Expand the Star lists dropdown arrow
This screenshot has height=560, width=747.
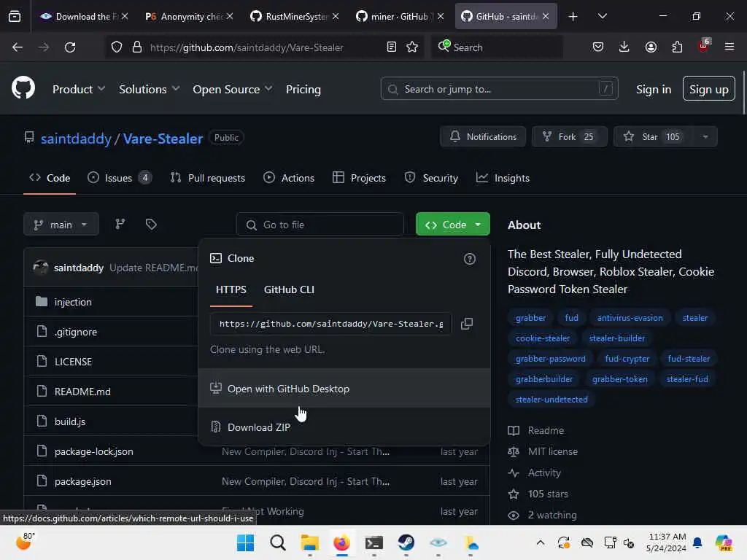pyautogui.click(x=705, y=136)
